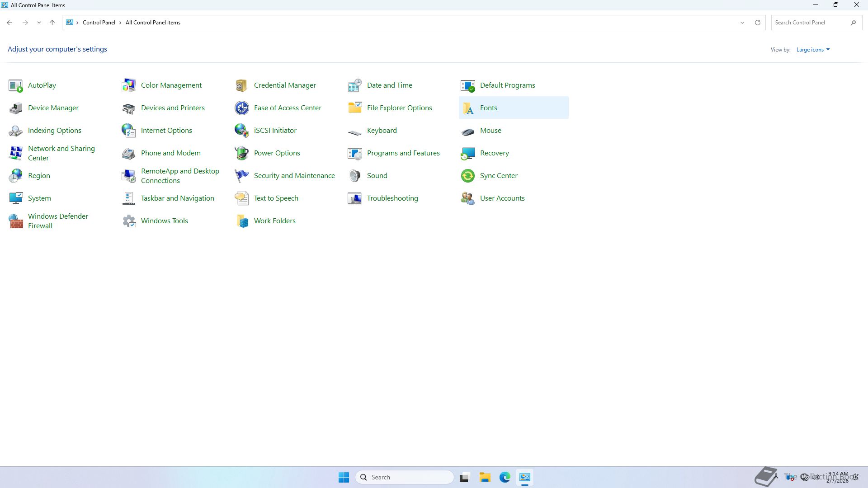Expand the View by Large icons dropdown
Viewport: 868px width, 488px height.
tap(813, 50)
